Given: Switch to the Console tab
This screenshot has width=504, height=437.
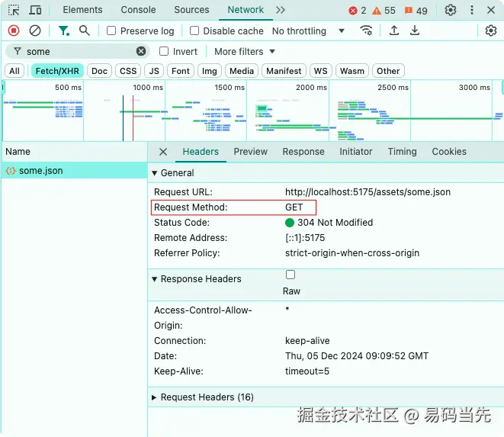Looking at the screenshot, I should [138, 10].
